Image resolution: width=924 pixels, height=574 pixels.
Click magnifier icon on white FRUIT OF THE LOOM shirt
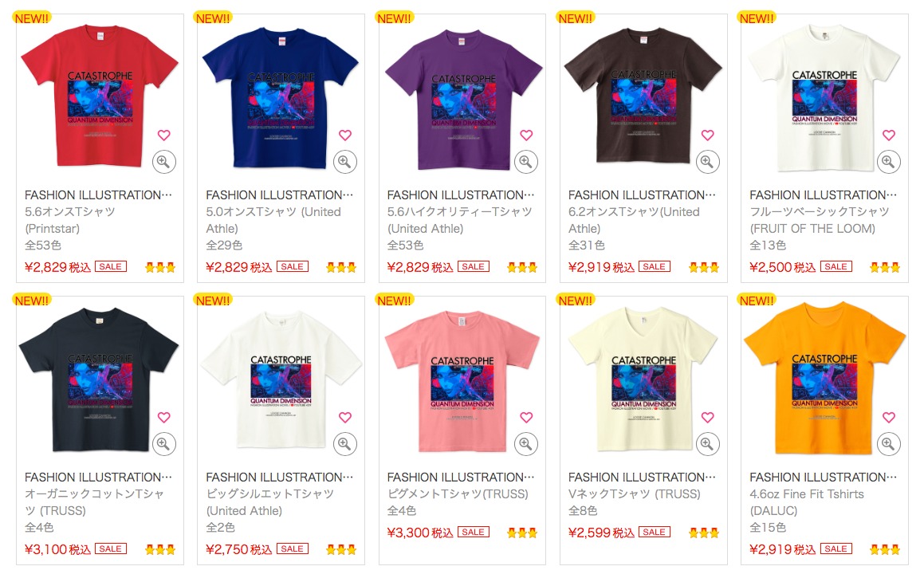pyautogui.click(x=889, y=162)
